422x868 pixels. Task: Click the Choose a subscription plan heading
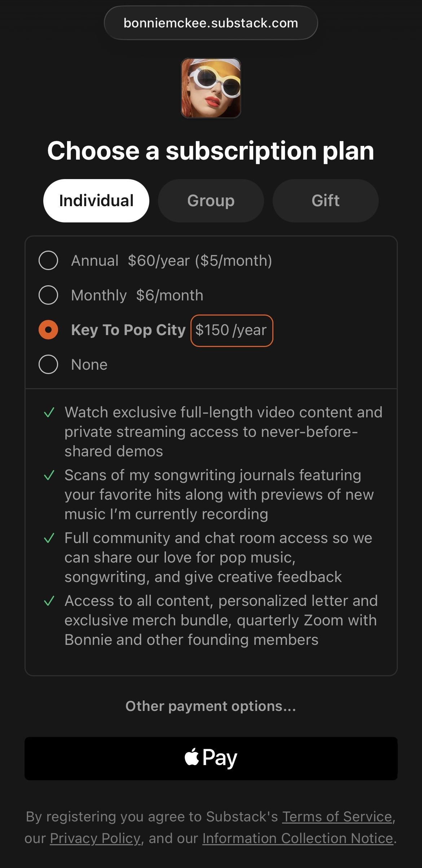click(x=211, y=151)
